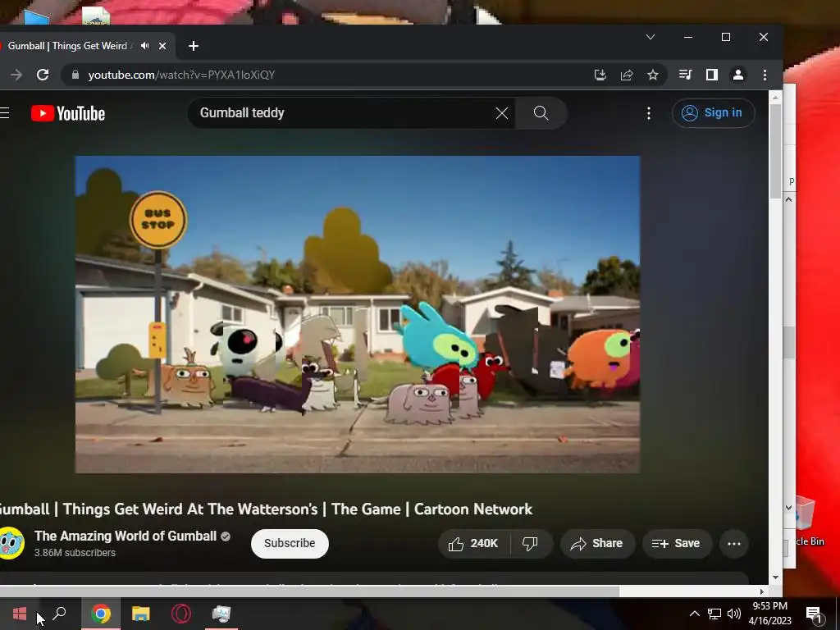Click the Sign in button

tap(713, 113)
